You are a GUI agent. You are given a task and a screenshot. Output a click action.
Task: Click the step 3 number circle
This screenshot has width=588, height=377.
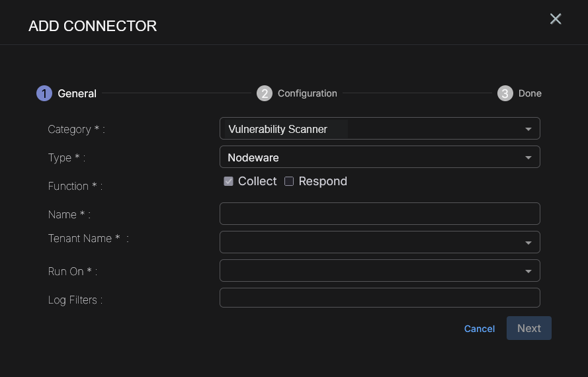505,93
